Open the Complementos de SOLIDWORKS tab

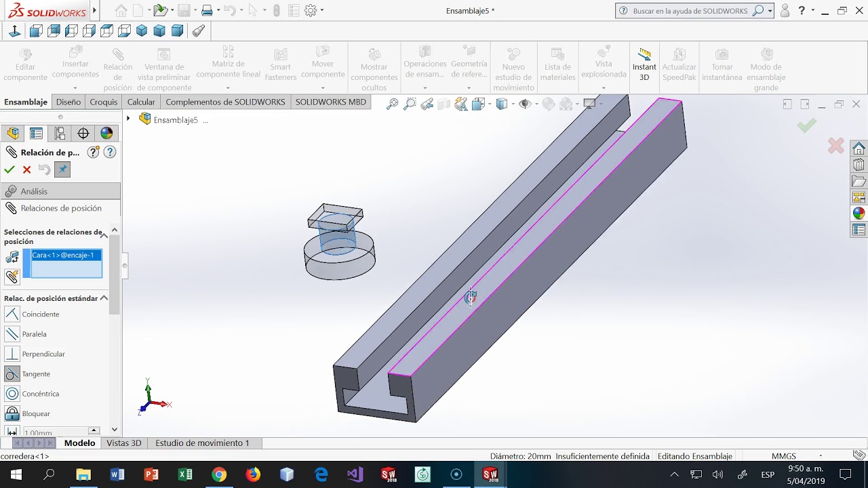[x=225, y=102]
